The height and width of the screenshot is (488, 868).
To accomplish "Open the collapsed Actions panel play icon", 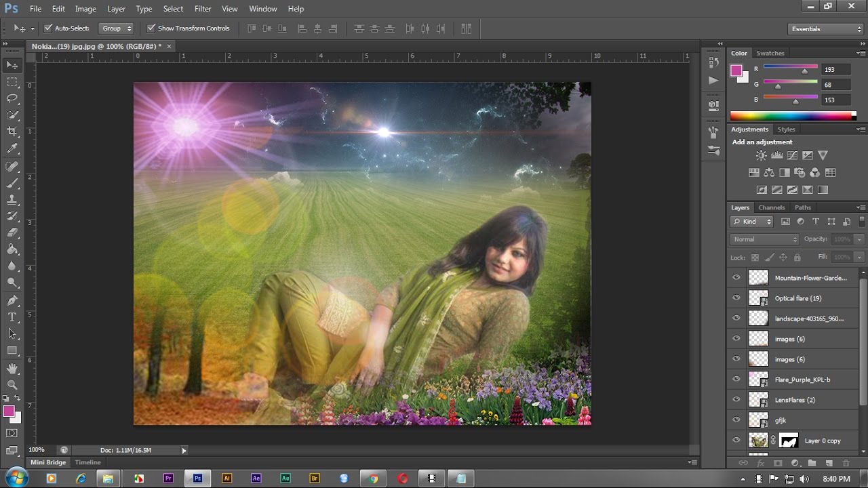I will pos(713,80).
